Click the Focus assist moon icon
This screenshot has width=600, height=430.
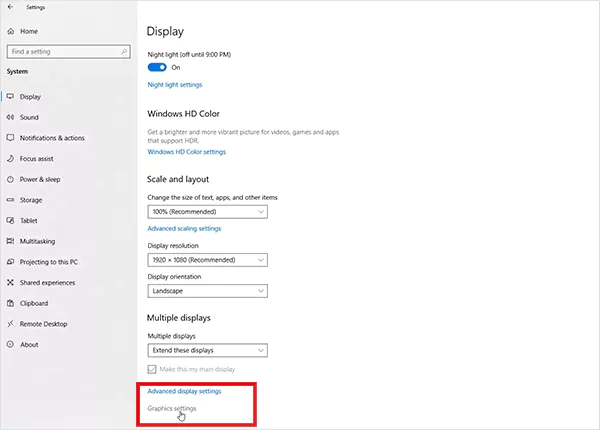coord(10,158)
